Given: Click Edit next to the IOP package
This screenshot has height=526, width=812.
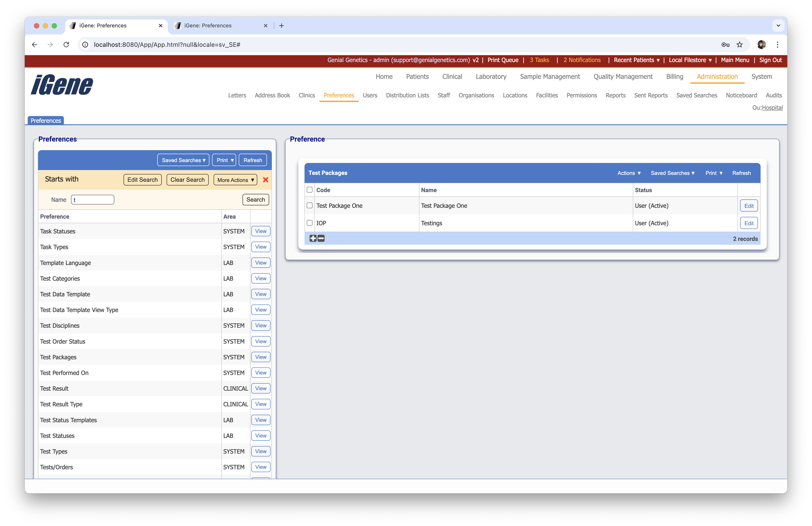Looking at the screenshot, I should coord(748,223).
